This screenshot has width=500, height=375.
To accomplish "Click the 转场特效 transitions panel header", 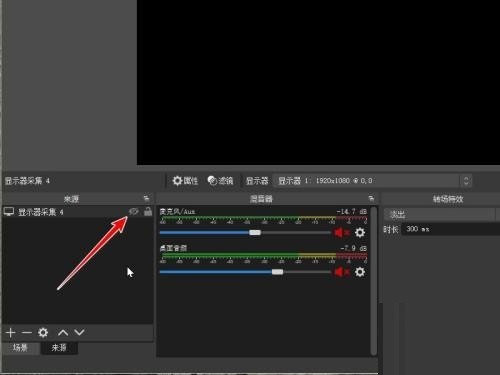I will pos(448,199).
